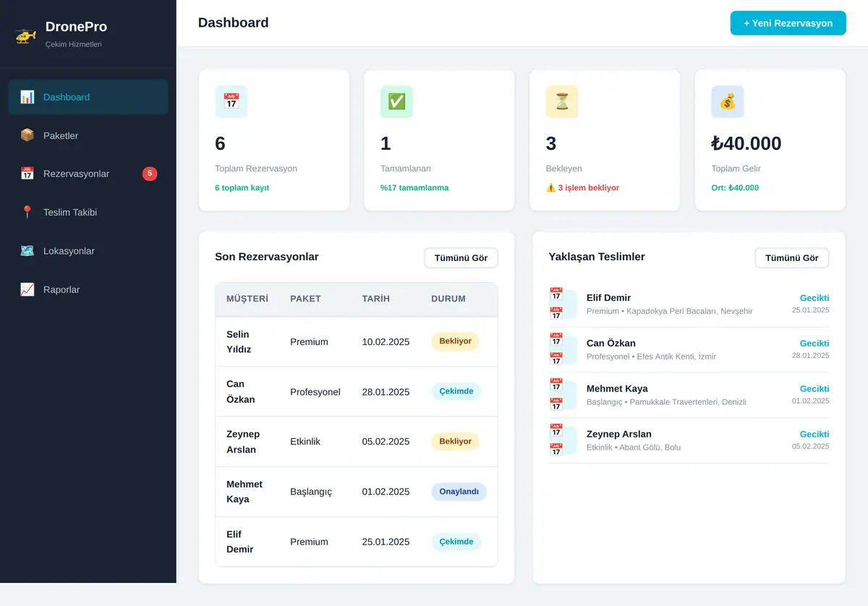The width and height of the screenshot is (868, 606).
Task: Open the Dashboard menu item
Action: coord(88,97)
